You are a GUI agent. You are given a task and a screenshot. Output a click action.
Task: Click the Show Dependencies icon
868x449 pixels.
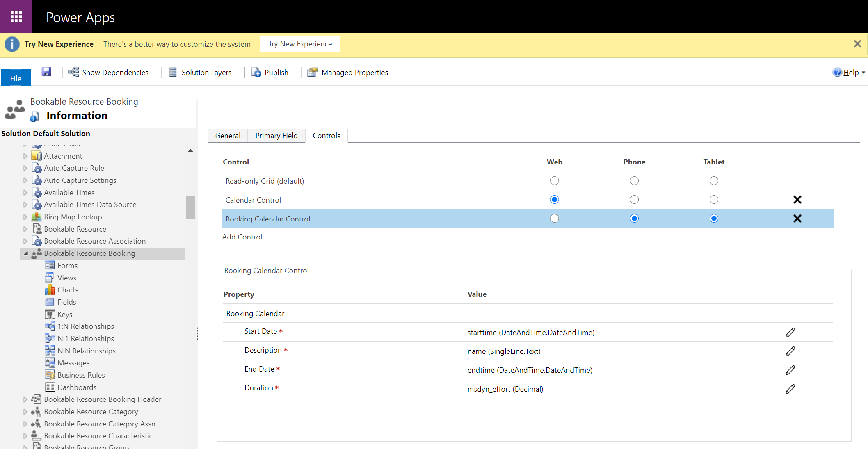(x=73, y=72)
